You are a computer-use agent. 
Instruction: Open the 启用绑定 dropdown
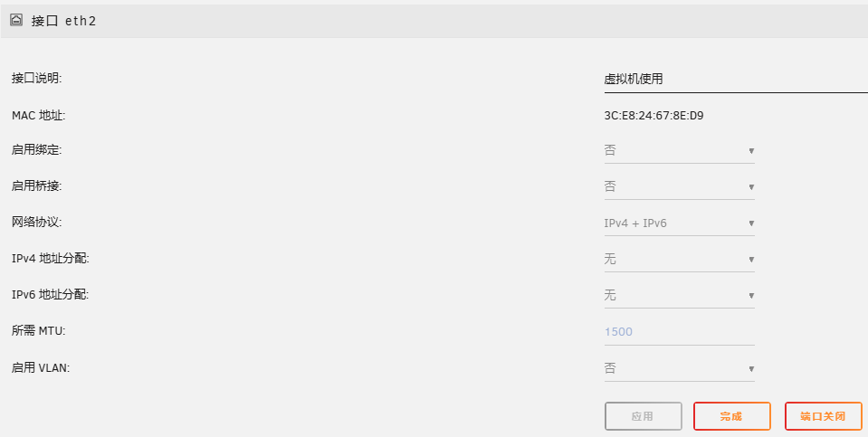click(679, 150)
